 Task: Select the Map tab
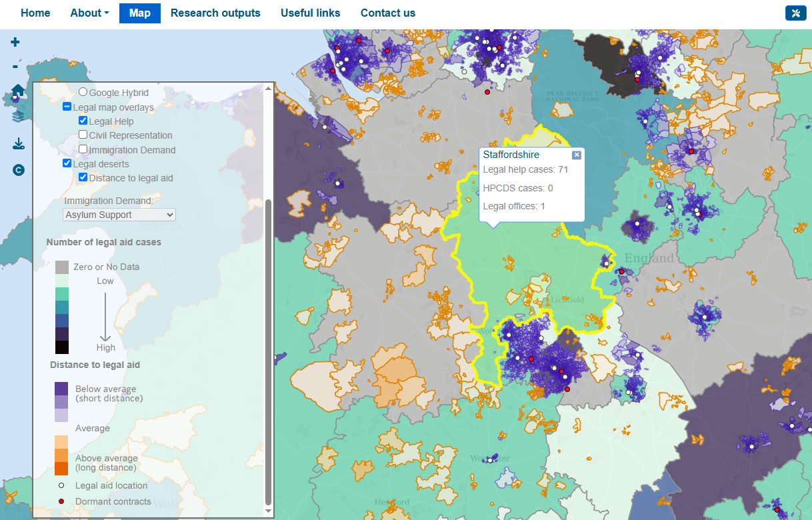tap(140, 13)
